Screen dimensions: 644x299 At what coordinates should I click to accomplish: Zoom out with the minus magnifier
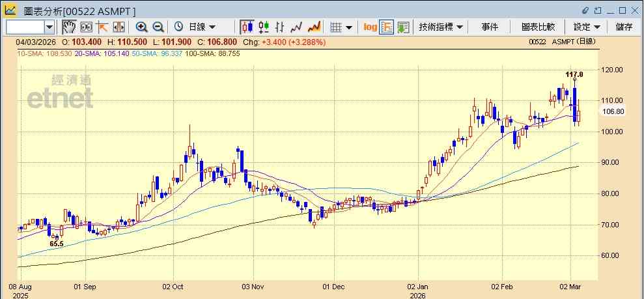click(158, 27)
